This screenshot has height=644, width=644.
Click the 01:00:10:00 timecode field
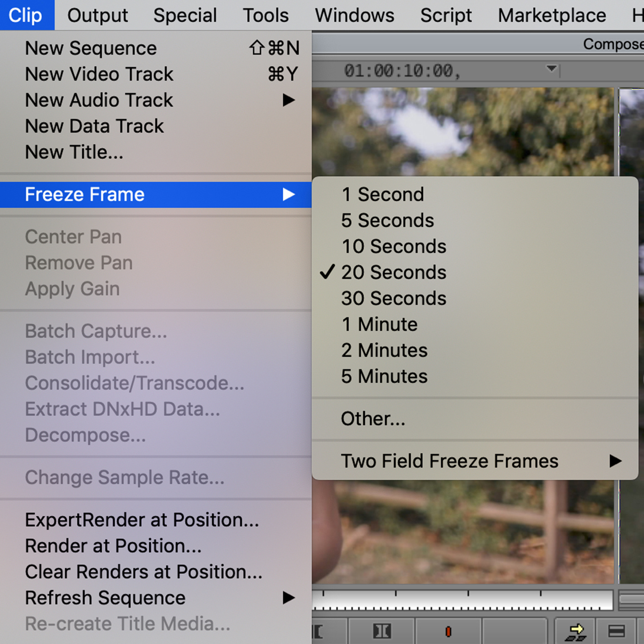click(x=402, y=71)
